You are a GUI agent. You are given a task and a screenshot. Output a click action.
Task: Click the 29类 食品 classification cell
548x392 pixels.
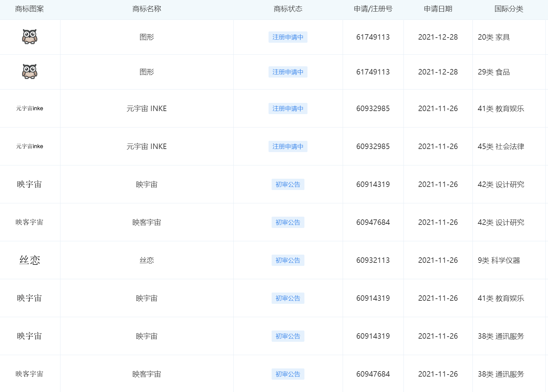(494, 72)
